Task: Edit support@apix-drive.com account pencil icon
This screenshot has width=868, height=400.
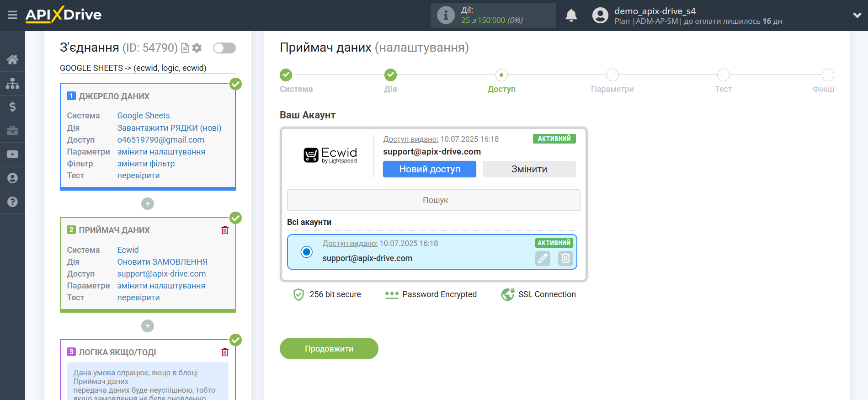Action: pos(543,258)
